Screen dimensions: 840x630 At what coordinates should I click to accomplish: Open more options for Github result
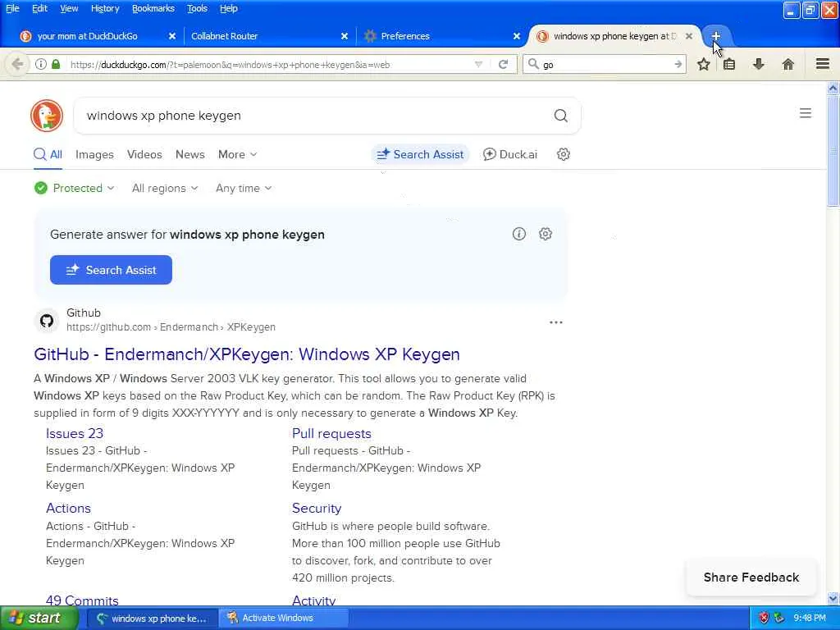coord(556,322)
